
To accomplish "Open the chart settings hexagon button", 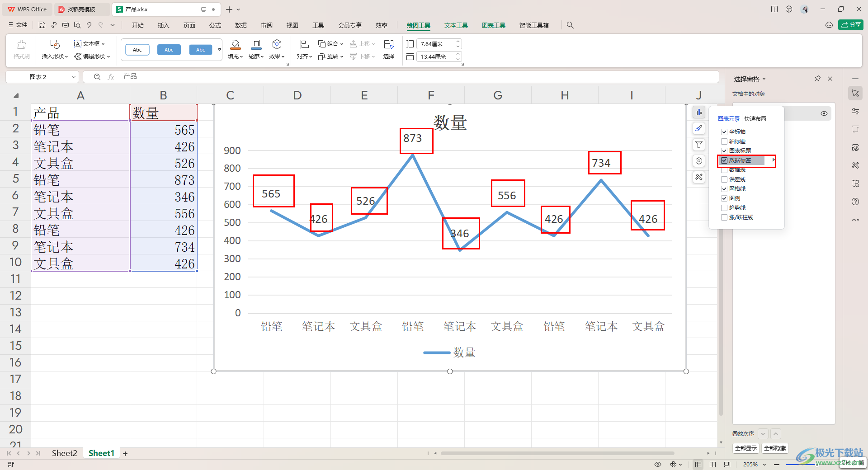I will 699,161.
